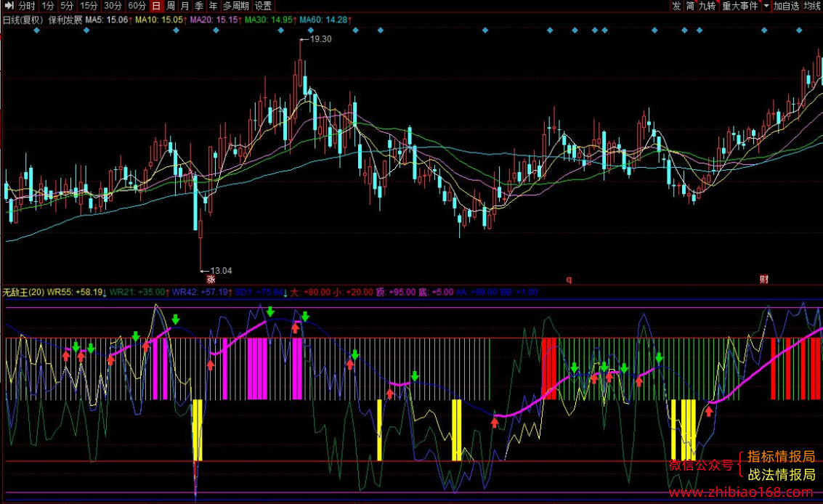Switch to the 分时 intraday tab

27,6
